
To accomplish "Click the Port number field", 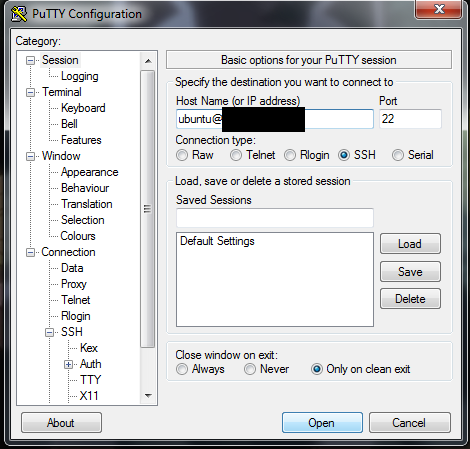I will [410, 119].
